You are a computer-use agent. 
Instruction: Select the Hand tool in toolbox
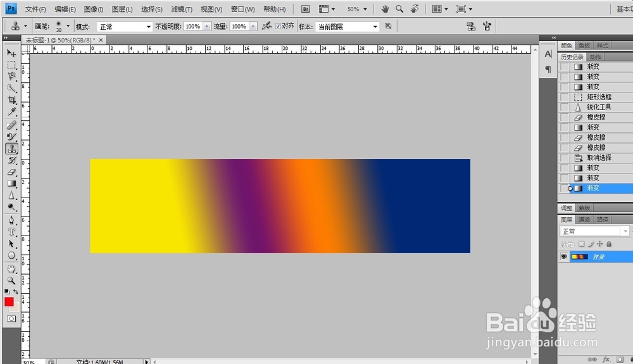click(x=11, y=269)
